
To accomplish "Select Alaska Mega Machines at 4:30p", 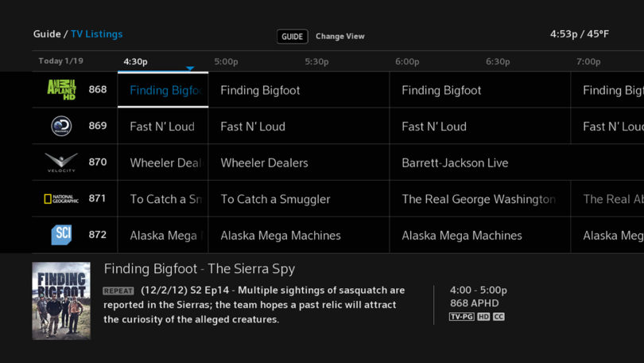I will pyautogui.click(x=163, y=235).
